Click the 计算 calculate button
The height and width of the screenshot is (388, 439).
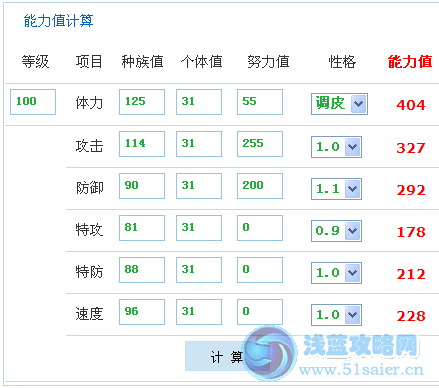[227, 356]
